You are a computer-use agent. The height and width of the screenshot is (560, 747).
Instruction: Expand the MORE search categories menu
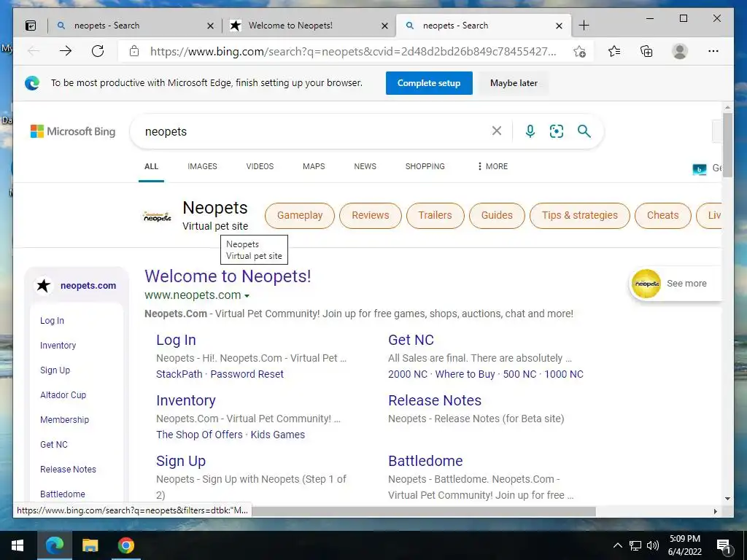[493, 166]
